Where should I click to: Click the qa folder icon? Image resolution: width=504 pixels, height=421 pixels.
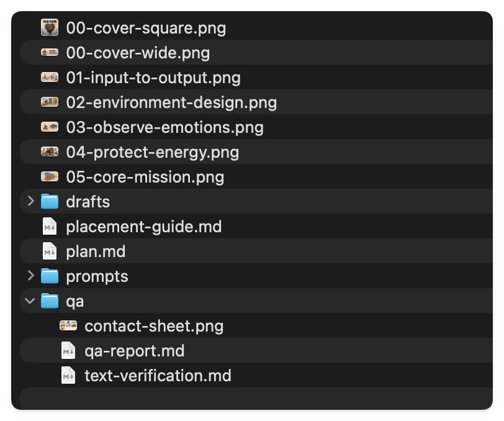click(50, 301)
